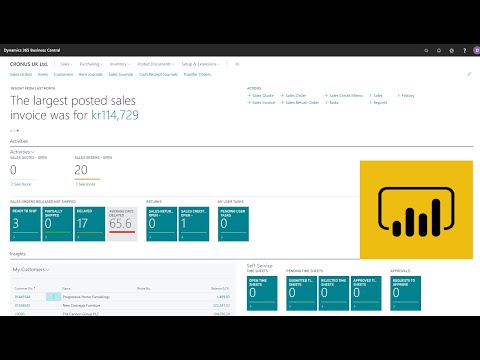The width and height of the screenshot is (480, 360).
Task: Open the hamburger menu beside Setup & Extensions
Action: pyautogui.click(x=237, y=64)
